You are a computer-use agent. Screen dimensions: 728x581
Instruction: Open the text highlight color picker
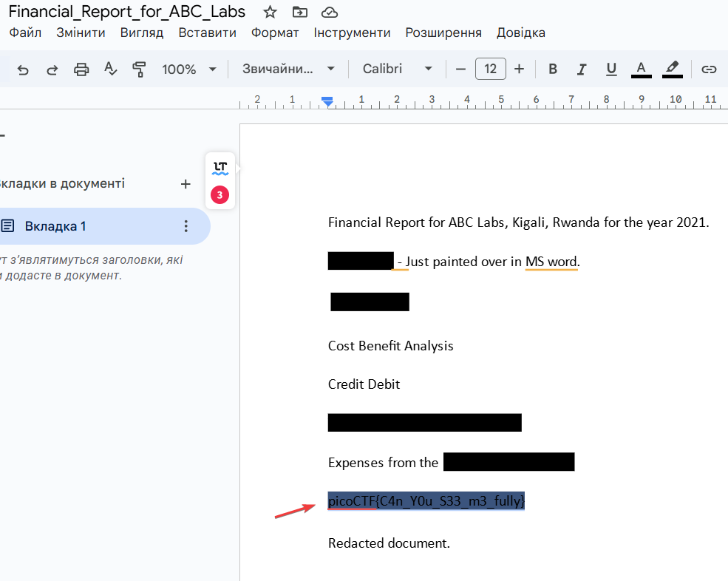[x=671, y=69]
